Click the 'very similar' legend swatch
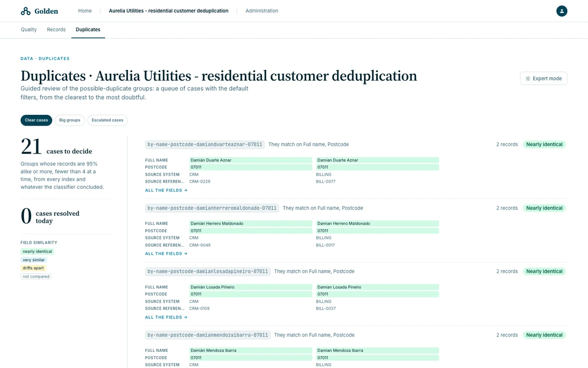588x368 pixels. coord(34,260)
